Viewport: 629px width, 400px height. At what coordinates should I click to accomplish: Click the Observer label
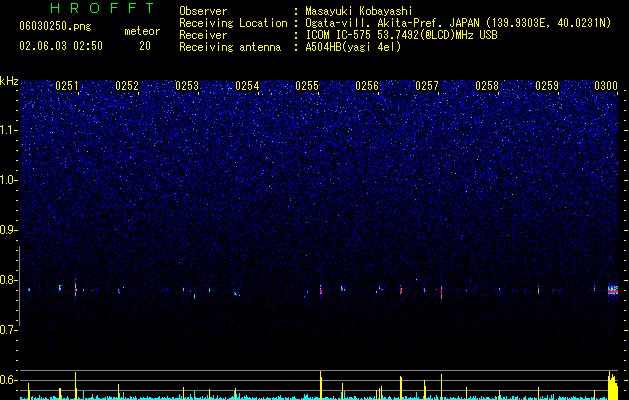point(203,11)
